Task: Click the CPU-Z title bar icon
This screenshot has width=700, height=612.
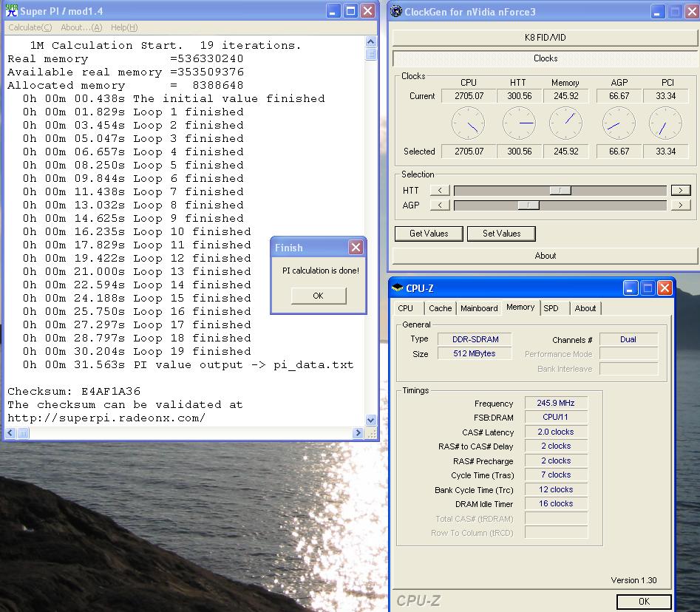Action: coord(397,288)
